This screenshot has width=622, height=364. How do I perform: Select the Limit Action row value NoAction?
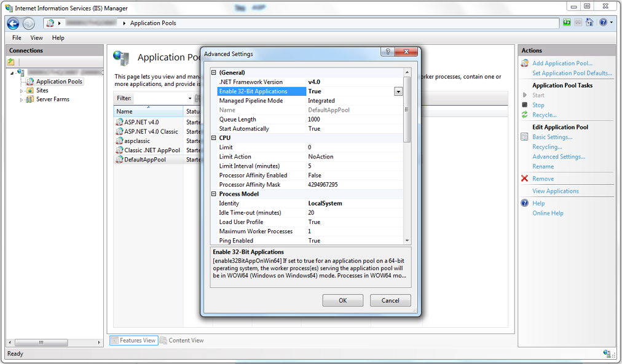[320, 157]
